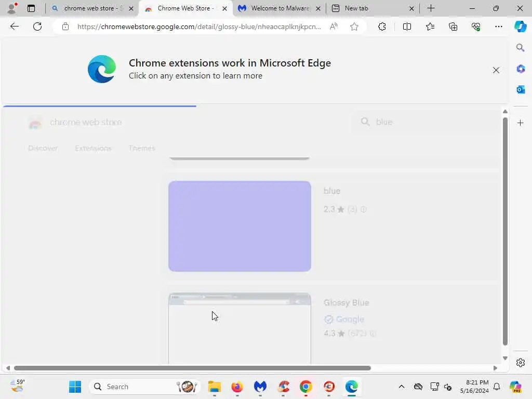Open Firefox from the taskbar

[x=237, y=387]
